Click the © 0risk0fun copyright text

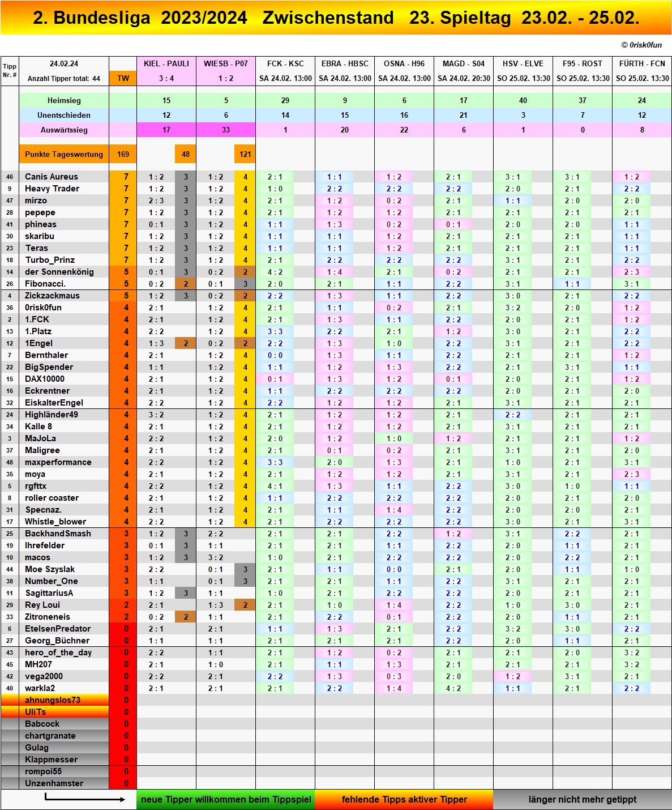(641, 45)
